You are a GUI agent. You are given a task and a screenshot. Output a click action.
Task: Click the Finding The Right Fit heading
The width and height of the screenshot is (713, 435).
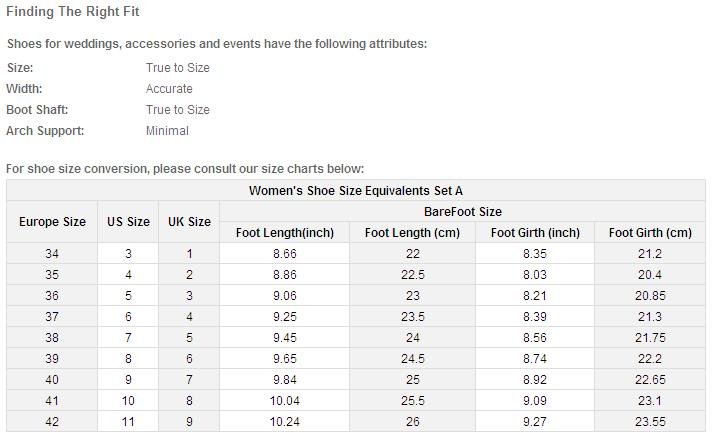click(73, 11)
